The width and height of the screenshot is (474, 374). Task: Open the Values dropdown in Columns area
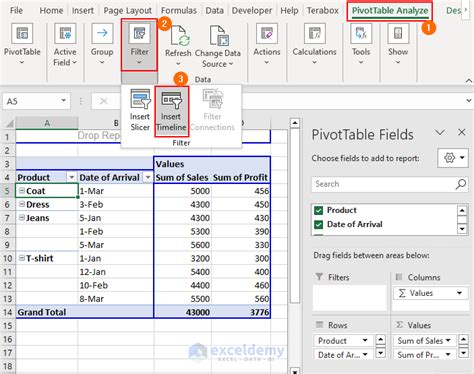coord(459,293)
